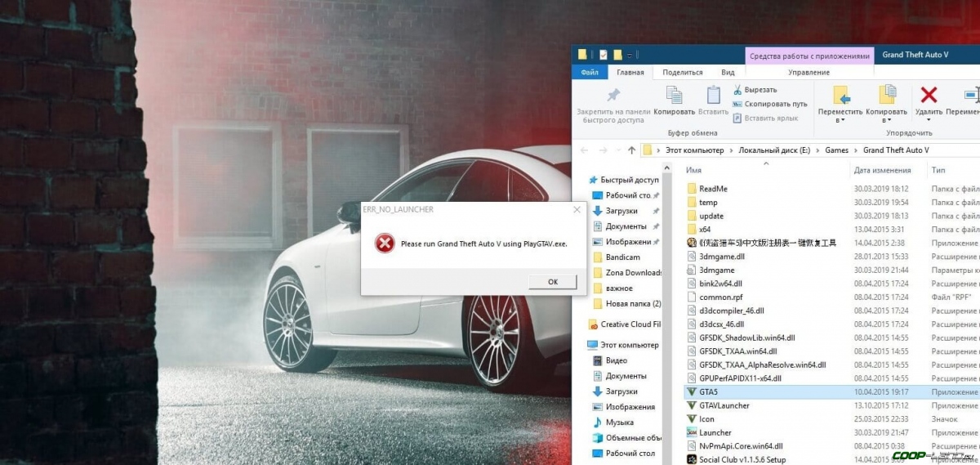Sort by the Тип column header
The image size is (980, 465).
[x=938, y=170]
